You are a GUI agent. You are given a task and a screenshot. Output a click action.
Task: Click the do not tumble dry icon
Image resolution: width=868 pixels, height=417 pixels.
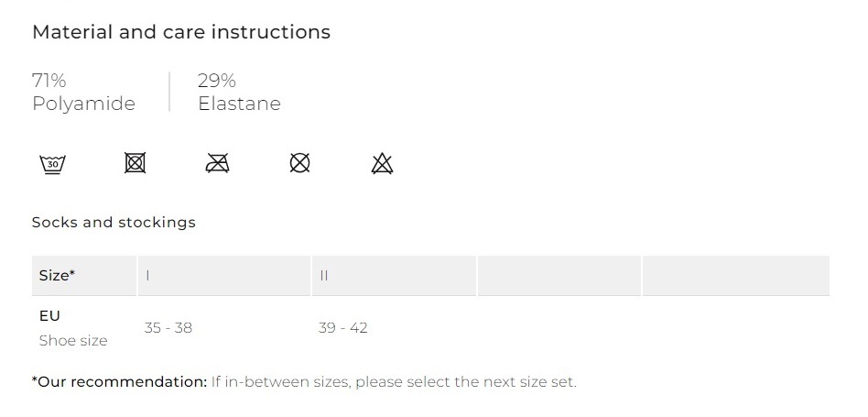point(135,164)
